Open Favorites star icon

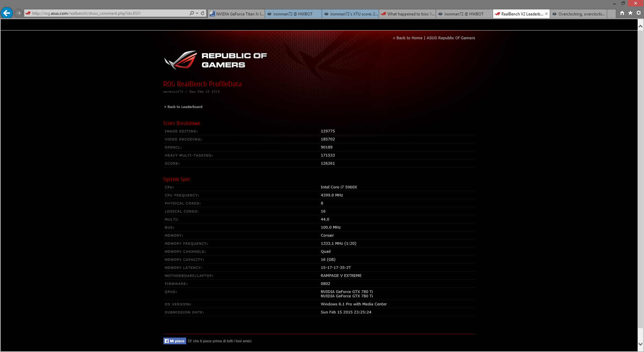[x=630, y=13]
